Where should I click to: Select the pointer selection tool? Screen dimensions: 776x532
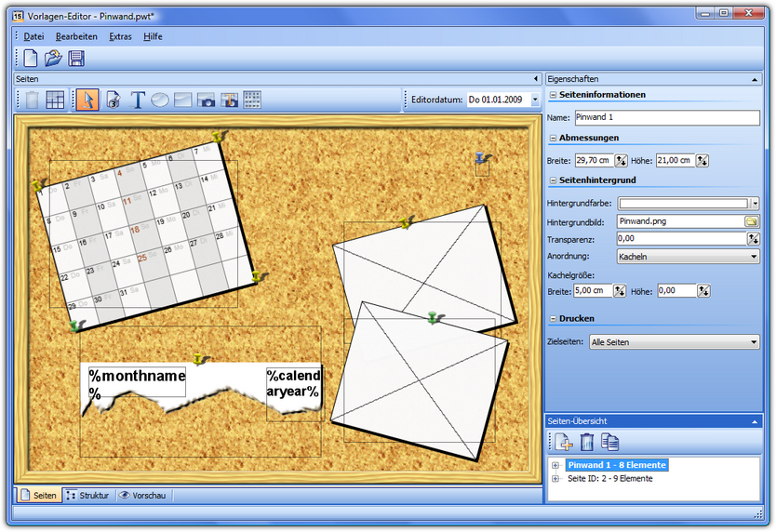click(87, 100)
